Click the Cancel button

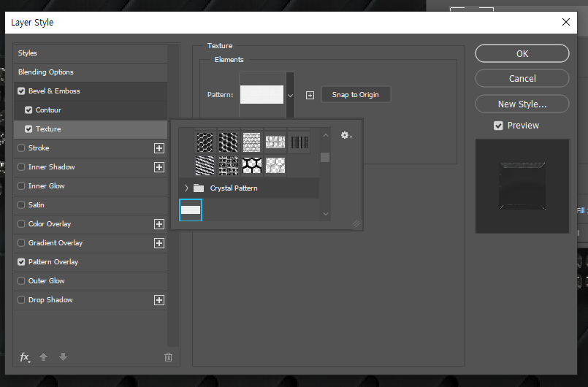(x=522, y=79)
